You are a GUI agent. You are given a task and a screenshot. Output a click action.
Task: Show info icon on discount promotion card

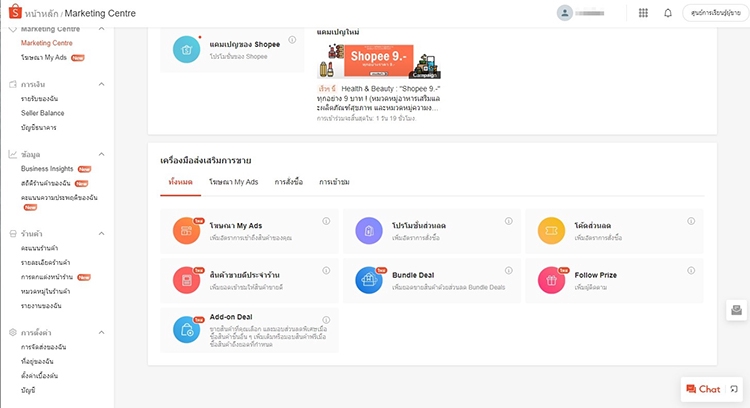pyautogui.click(x=508, y=221)
